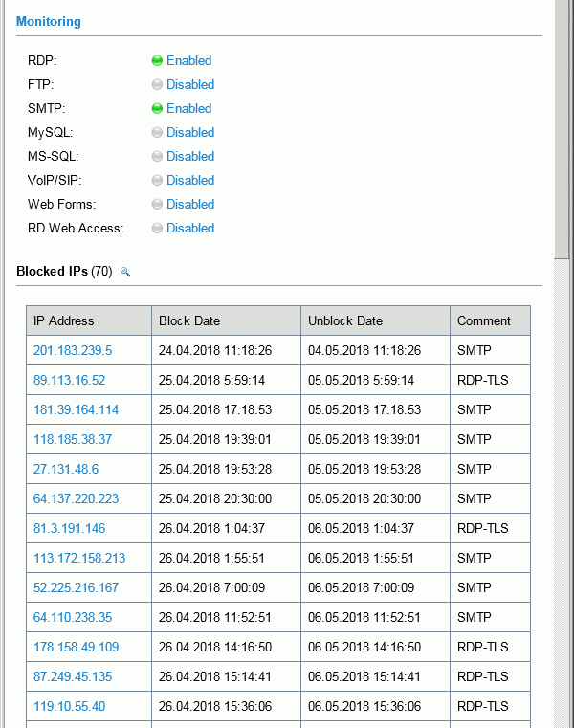Viewport: 574px width, 728px height.
Task: Click the grey status dot next to MySQL
Action: tap(157, 132)
